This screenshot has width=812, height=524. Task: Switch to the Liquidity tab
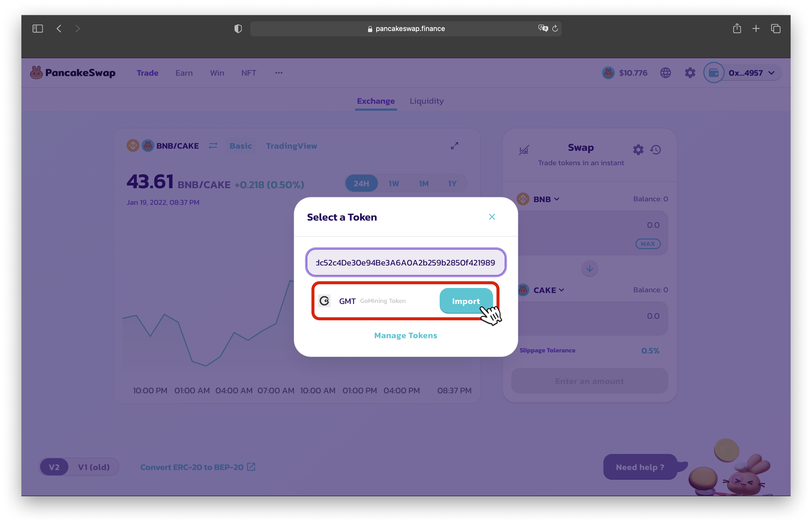pos(427,101)
